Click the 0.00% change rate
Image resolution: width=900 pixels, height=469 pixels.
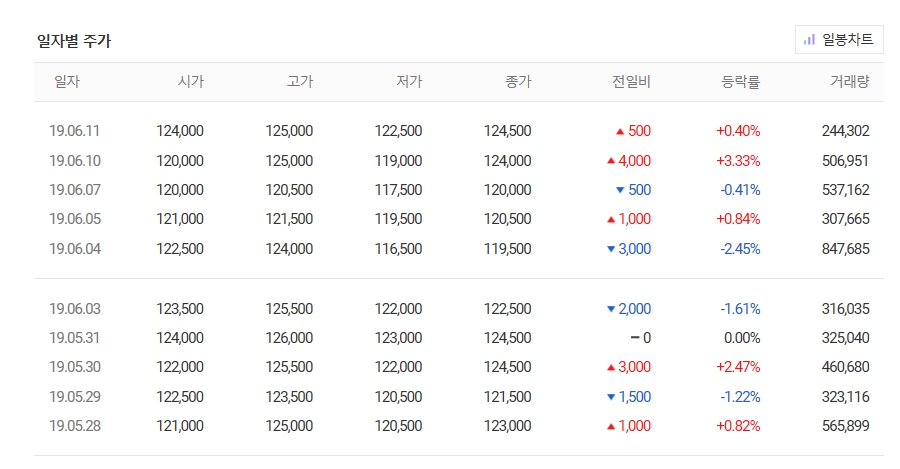pos(742,338)
